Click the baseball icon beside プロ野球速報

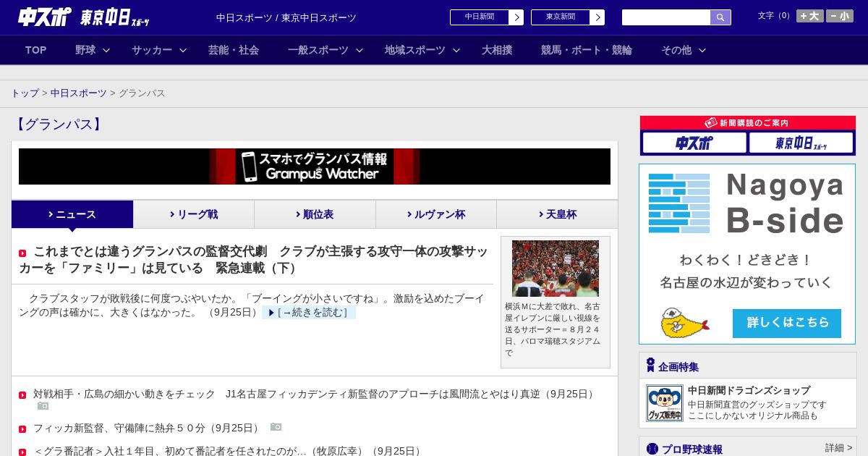click(x=652, y=449)
